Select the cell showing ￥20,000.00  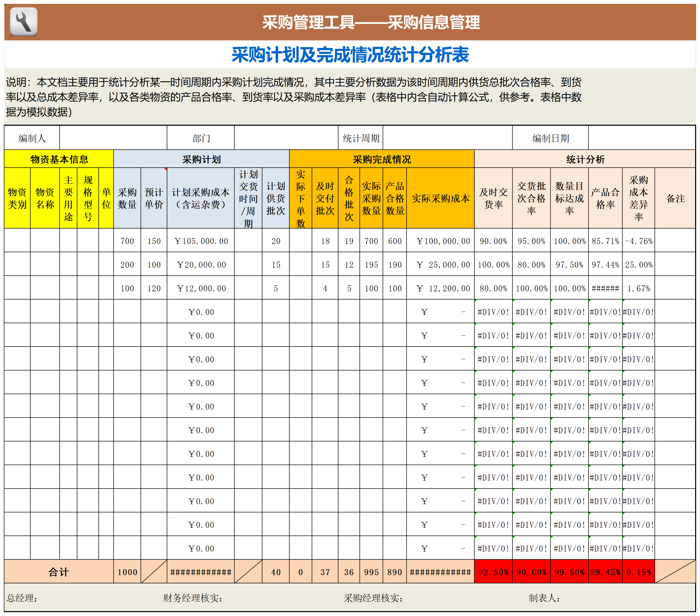201,264
